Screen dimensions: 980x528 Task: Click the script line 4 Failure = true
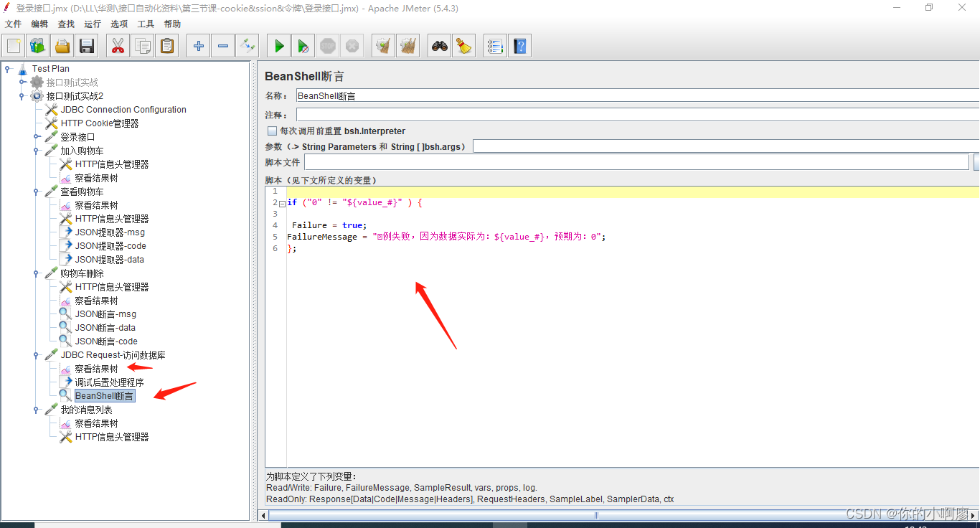329,225
